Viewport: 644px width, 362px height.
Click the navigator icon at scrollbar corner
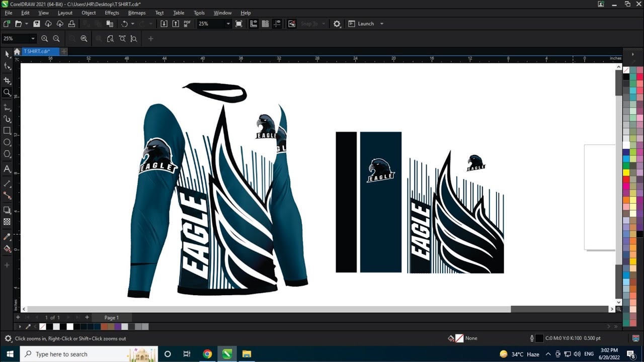click(619, 309)
